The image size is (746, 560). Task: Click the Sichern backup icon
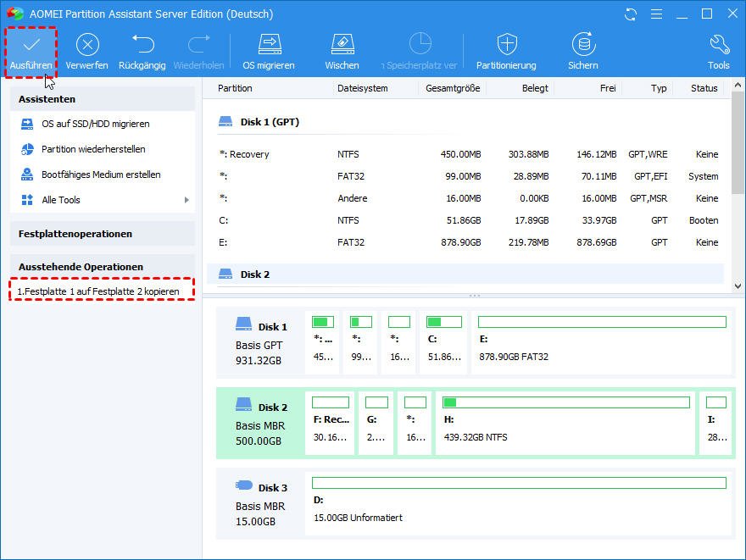[x=582, y=45]
